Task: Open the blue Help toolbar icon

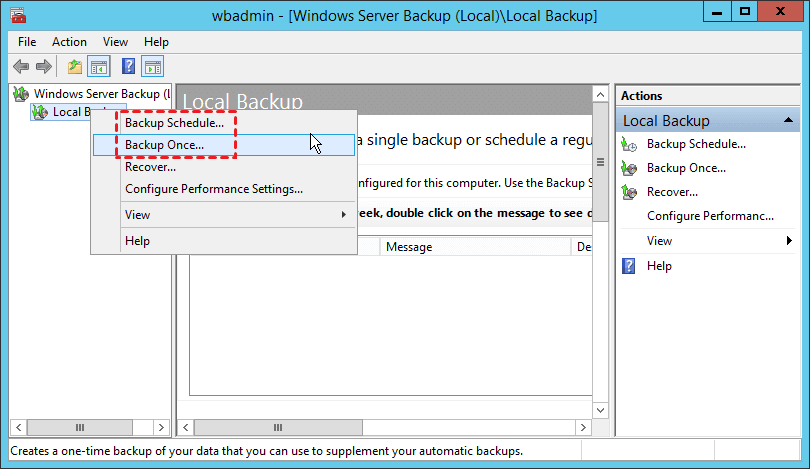Action: 128,66
